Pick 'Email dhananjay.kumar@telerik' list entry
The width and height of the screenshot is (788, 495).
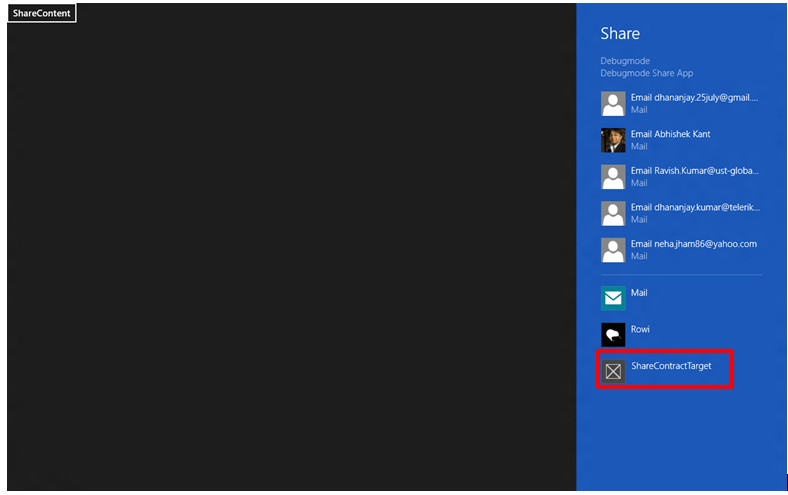pyautogui.click(x=694, y=207)
